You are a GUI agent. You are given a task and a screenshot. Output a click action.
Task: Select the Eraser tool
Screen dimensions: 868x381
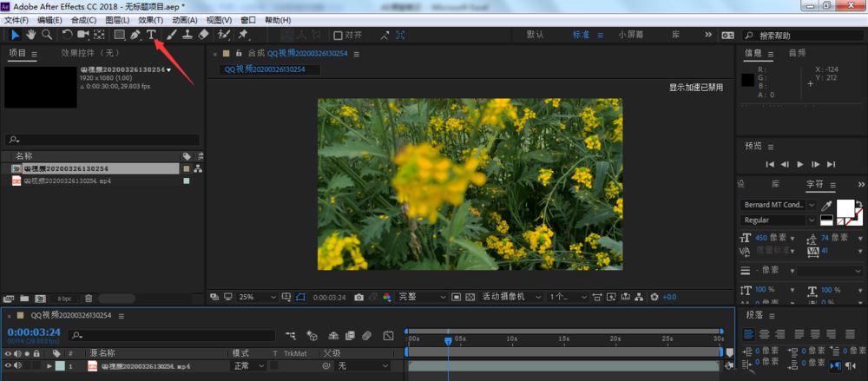click(203, 35)
